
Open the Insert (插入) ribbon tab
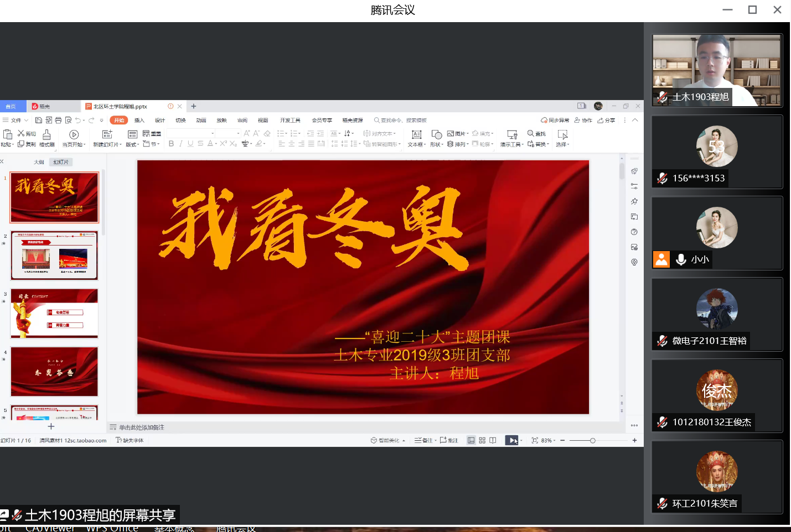[139, 120]
